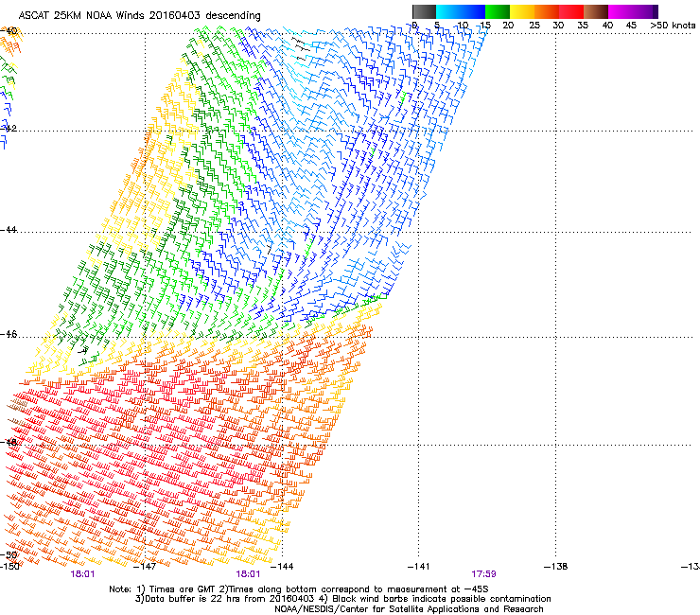Click the '-141' longitude axis label
The height and width of the screenshot is (615, 700).
[419, 567]
